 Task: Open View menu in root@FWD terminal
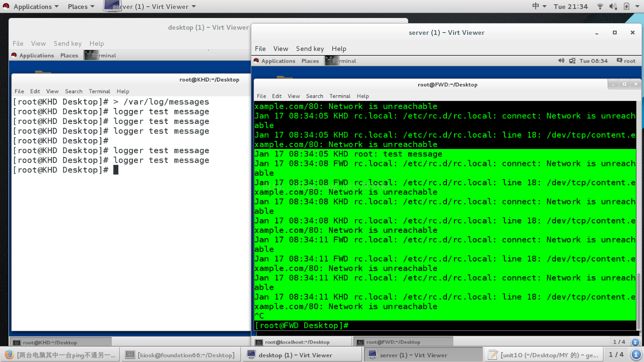coord(294,96)
